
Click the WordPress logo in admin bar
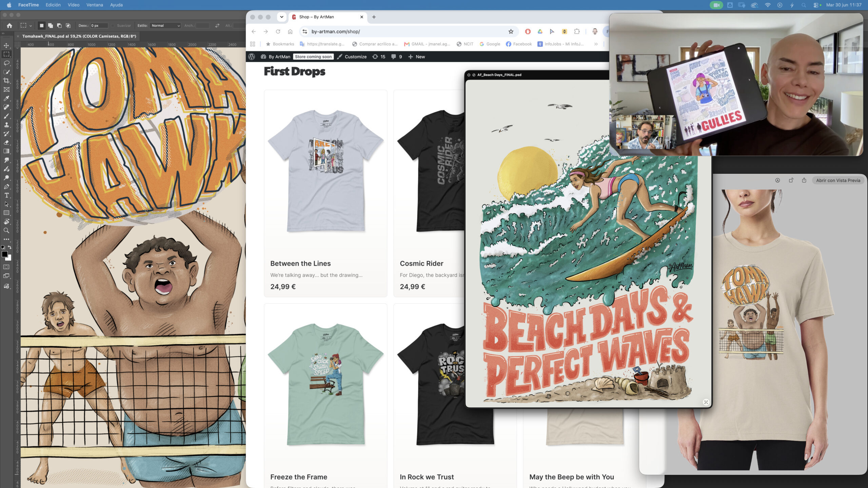point(252,57)
